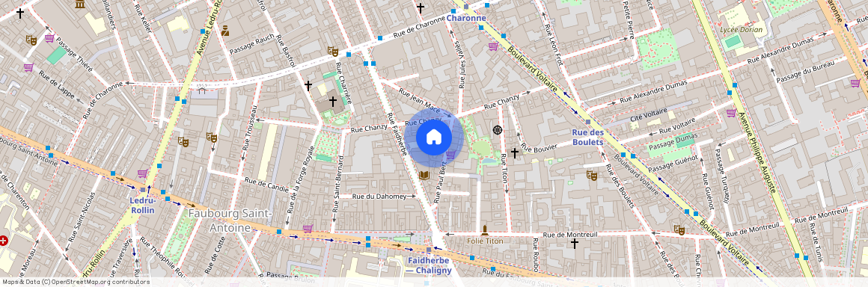868x287 pixels.
Task: Click the theatre masks icon near Passage Thiéré
Action: click(31, 40)
